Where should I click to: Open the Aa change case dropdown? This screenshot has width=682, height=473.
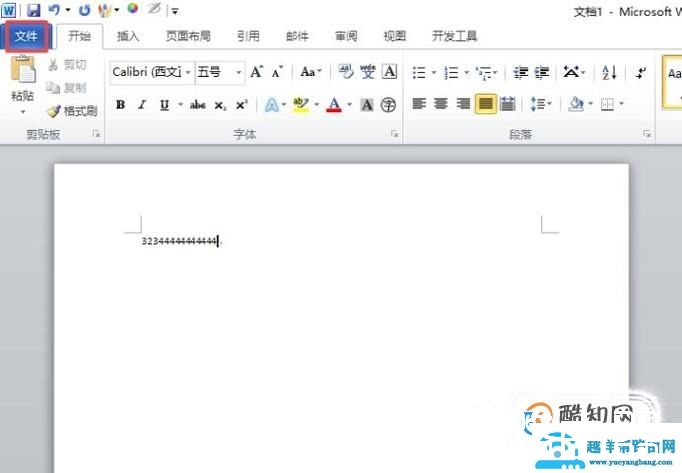[311, 72]
